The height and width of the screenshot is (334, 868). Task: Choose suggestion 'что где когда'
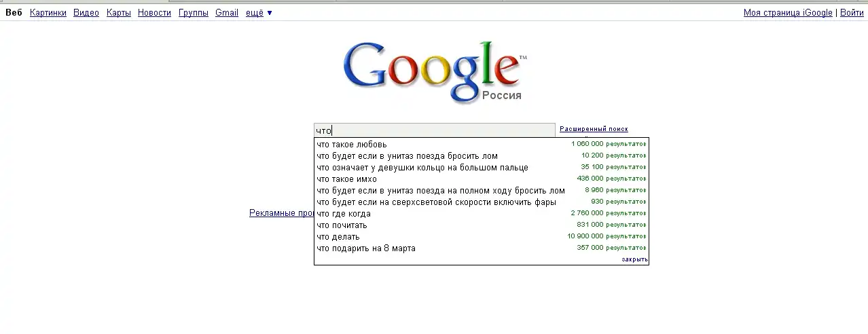coord(344,214)
